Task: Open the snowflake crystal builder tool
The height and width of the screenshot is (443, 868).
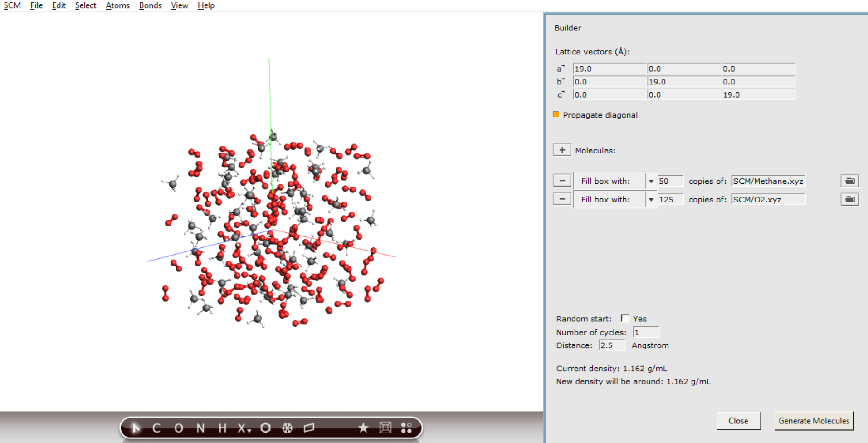Action: 288,428
